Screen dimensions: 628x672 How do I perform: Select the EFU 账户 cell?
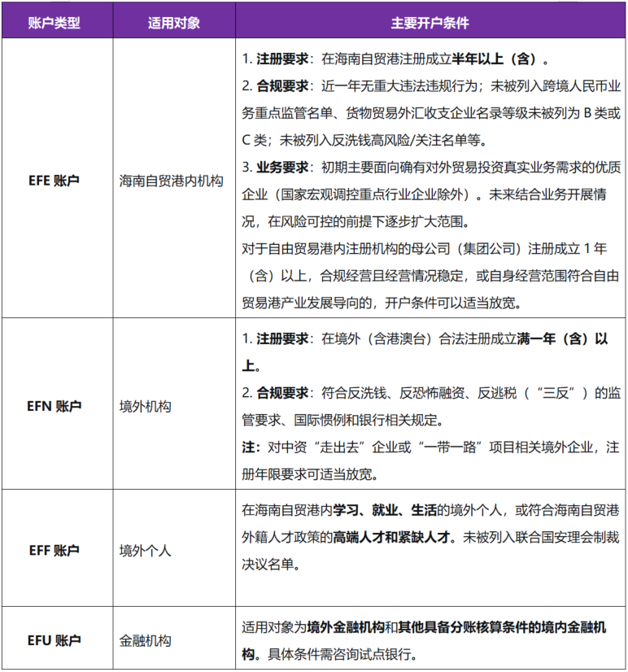pos(55,640)
